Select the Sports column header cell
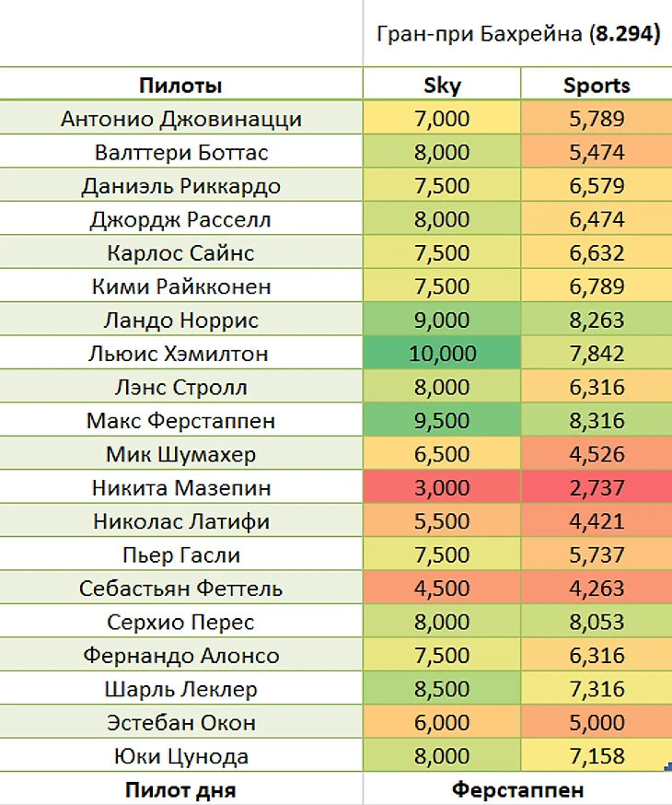Viewport: 672px width, 805px height. 597,84
